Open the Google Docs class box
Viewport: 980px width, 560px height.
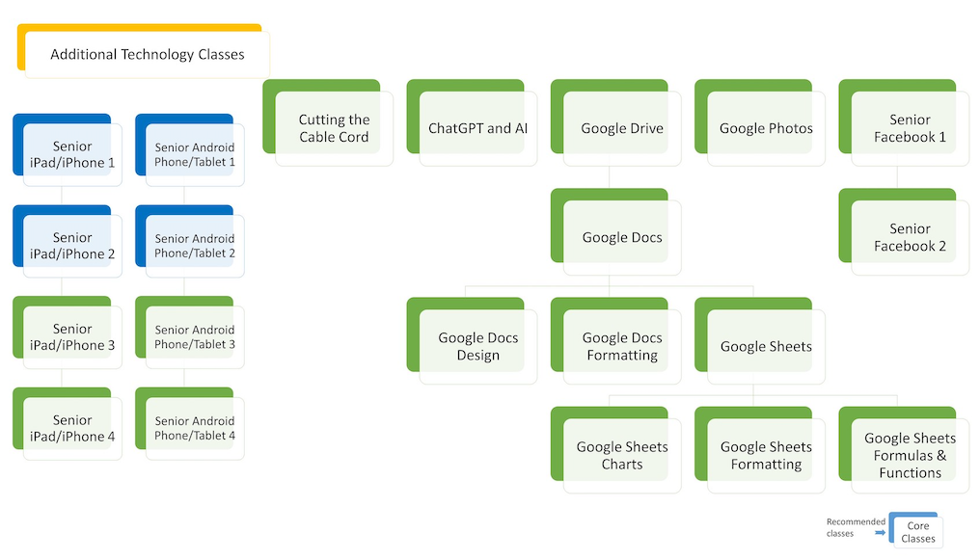coord(616,232)
